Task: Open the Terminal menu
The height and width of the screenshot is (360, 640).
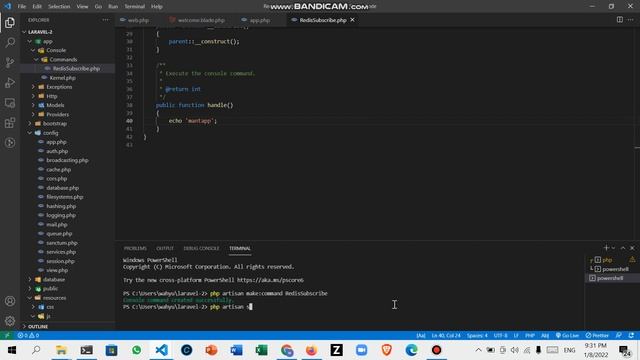Action: pyautogui.click(x=134, y=7)
